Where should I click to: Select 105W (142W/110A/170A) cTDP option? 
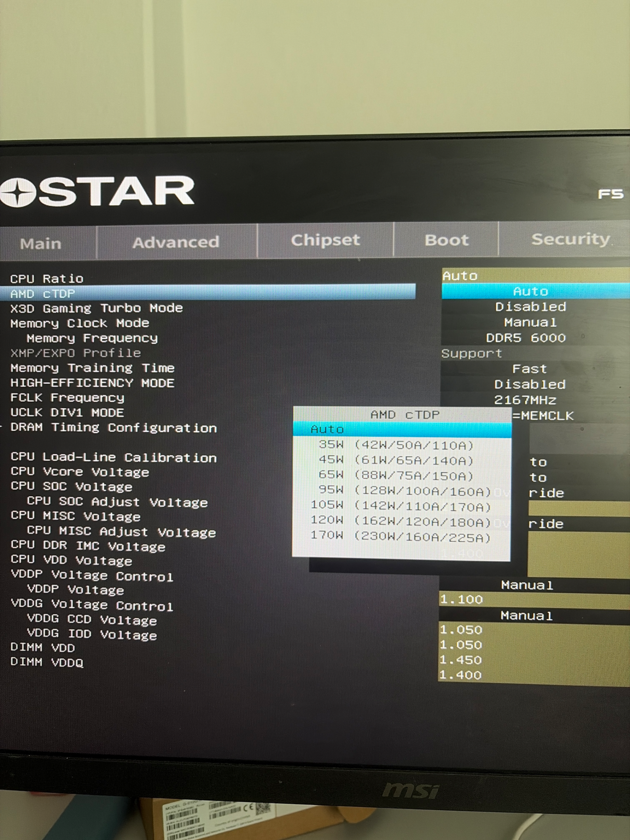(401, 506)
